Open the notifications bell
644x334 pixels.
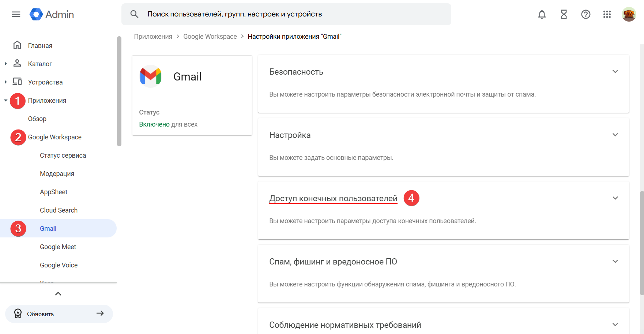point(542,14)
